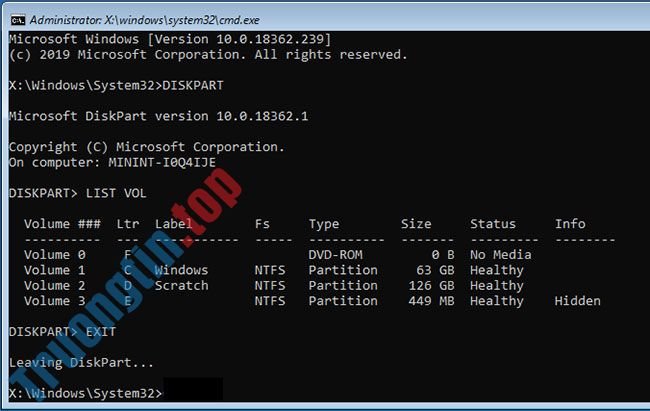The width and height of the screenshot is (650, 411).
Task: Click the Copyright (C) Microsoft Corporation line
Action: 147,147
